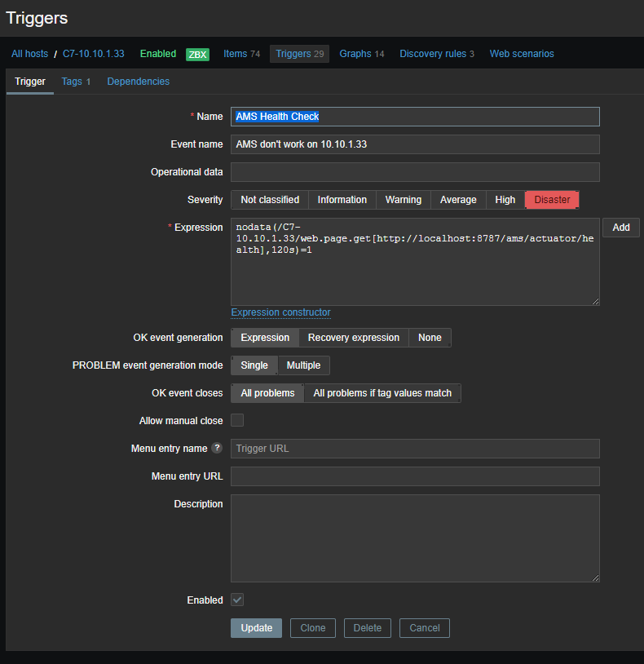Set severity to Disaster

tap(552, 200)
